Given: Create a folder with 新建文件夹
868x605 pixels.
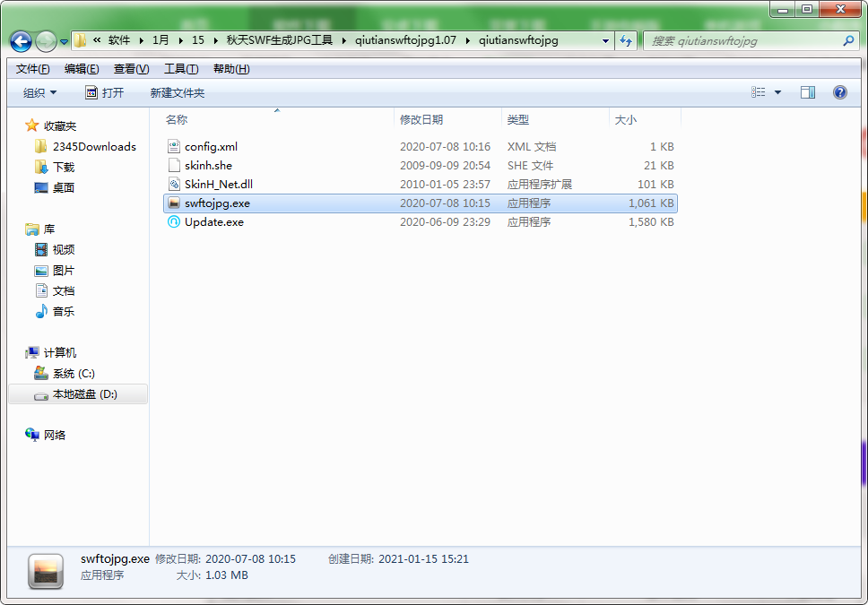Looking at the screenshot, I should [x=178, y=92].
